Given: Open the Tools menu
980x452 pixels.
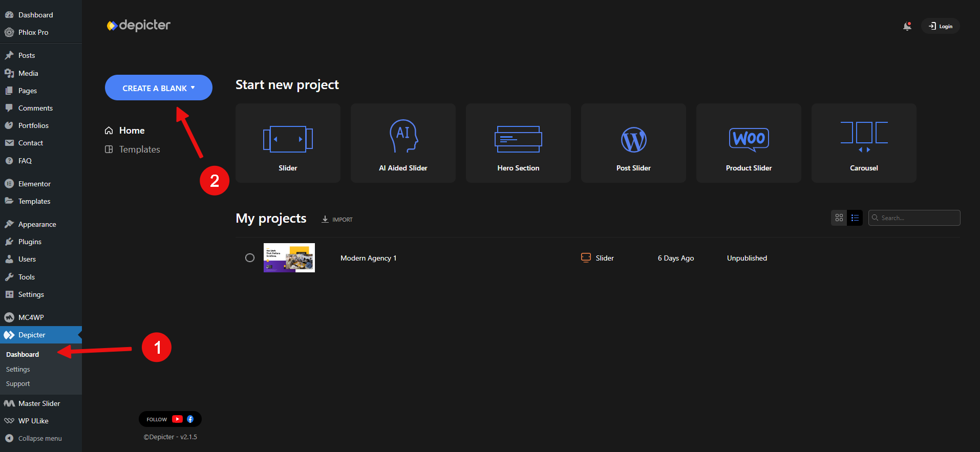Looking at the screenshot, I should [41, 277].
